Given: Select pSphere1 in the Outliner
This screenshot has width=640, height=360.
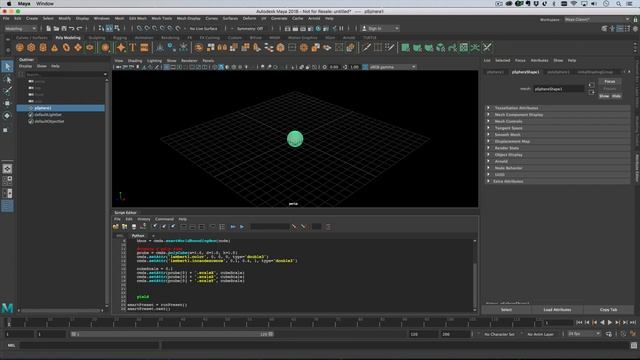Looking at the screenshot, I should tap(60, 108).
